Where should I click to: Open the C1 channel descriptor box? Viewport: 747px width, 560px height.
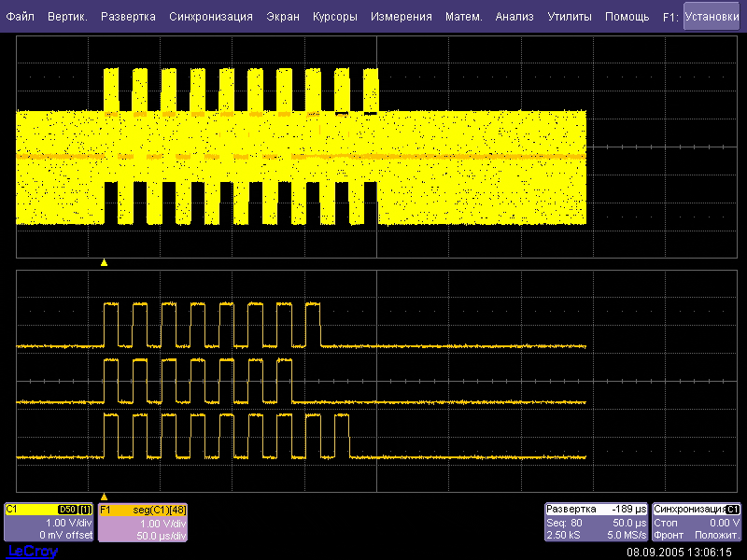click(49, 523)
